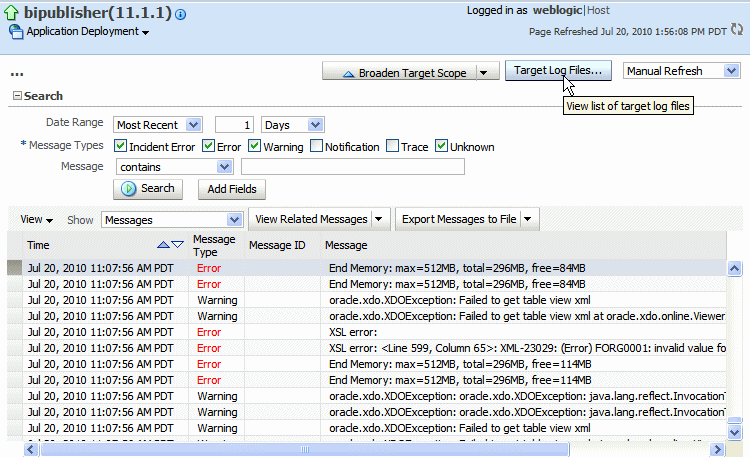Click the Message text input field

(x=353, y=167)
